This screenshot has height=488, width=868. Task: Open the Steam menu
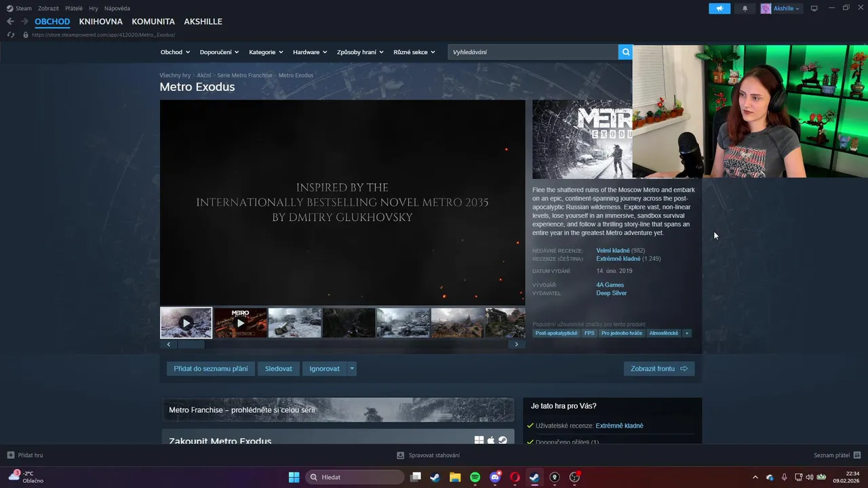[19, 8]
